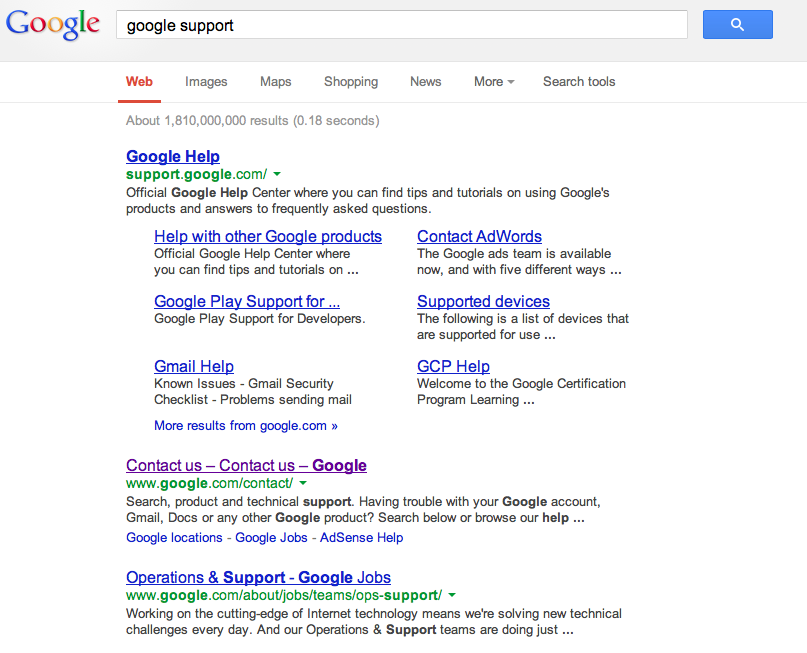Viewport: 807px width, 653px height.
Task: Click the blue magnifier search button
Action: click(x=738, y=24)
